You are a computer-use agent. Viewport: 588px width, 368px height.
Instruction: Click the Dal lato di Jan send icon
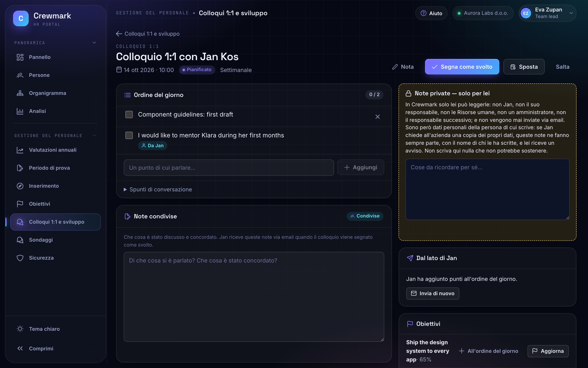410,258
